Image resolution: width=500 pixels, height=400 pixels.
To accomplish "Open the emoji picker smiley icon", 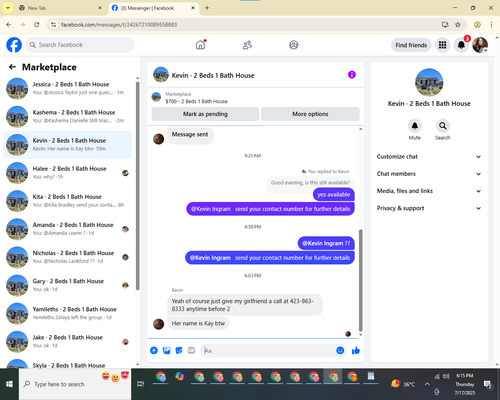I will tap(340, 350).
